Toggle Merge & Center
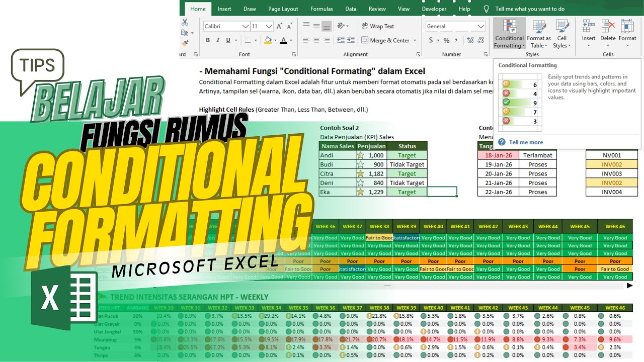 (385, 40)
